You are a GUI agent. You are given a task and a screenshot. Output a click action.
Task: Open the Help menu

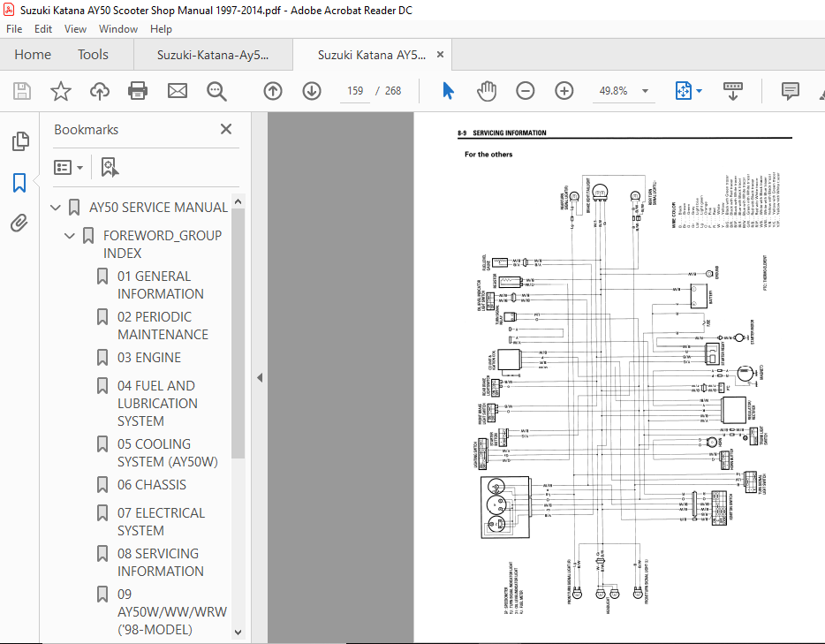click(161, 29)
